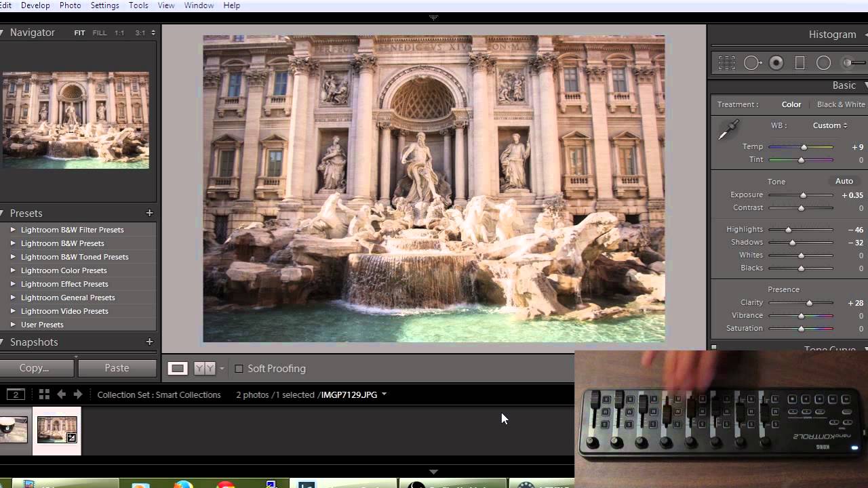
Task: Open the WB Custom dropdown
Action: click(830, 125)
